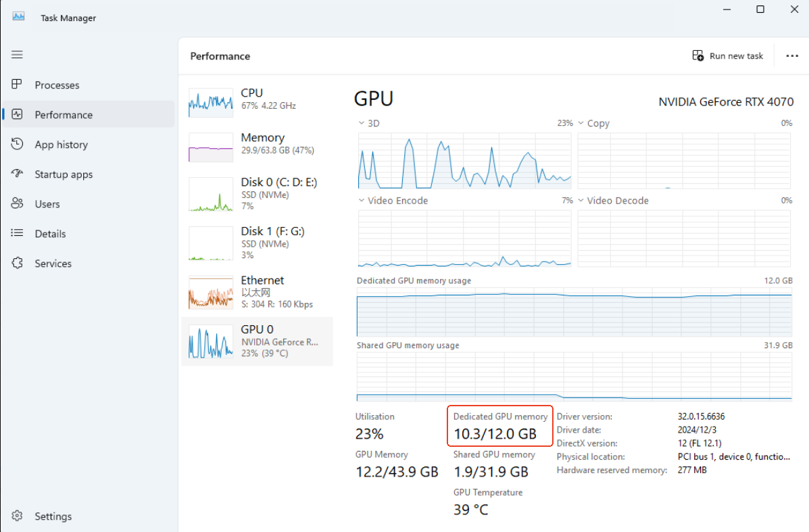The height and width of the screenshot is (532, 809).
Task: Click the Performance icon in sidebar
Action: click(x=17, y=114)
